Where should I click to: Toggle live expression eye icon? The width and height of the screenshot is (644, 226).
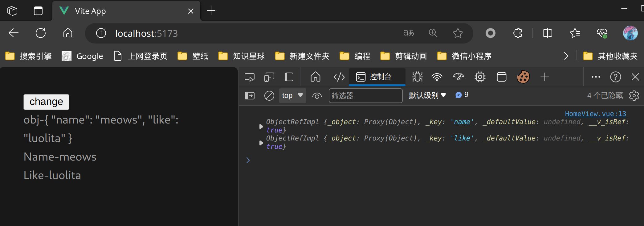tap(317, 96)
